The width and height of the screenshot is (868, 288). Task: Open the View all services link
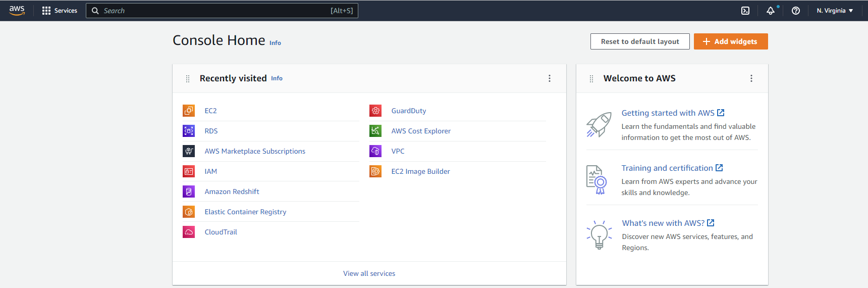369,273
